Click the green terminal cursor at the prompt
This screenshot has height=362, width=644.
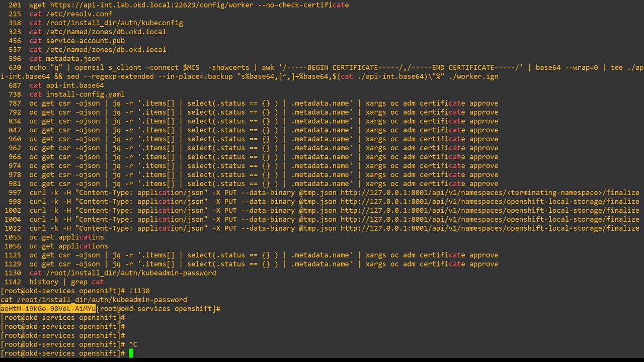[x=131, y=353]
